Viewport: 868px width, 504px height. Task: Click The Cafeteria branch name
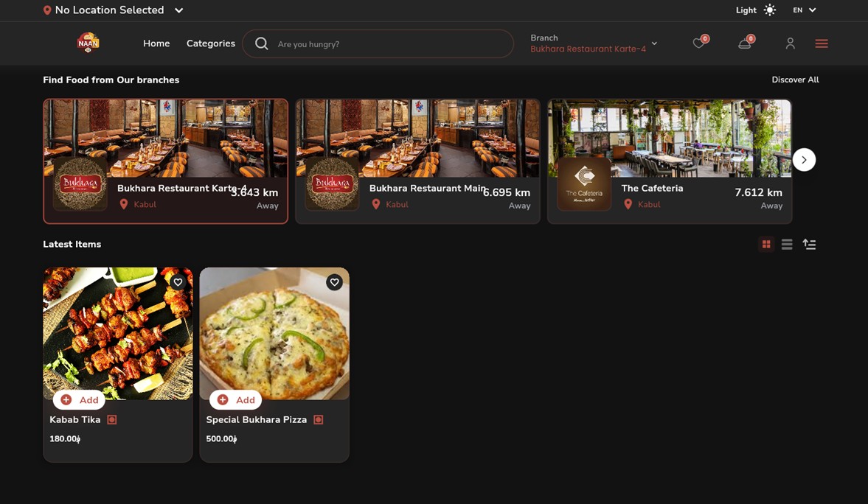click(x=652, y=188)
